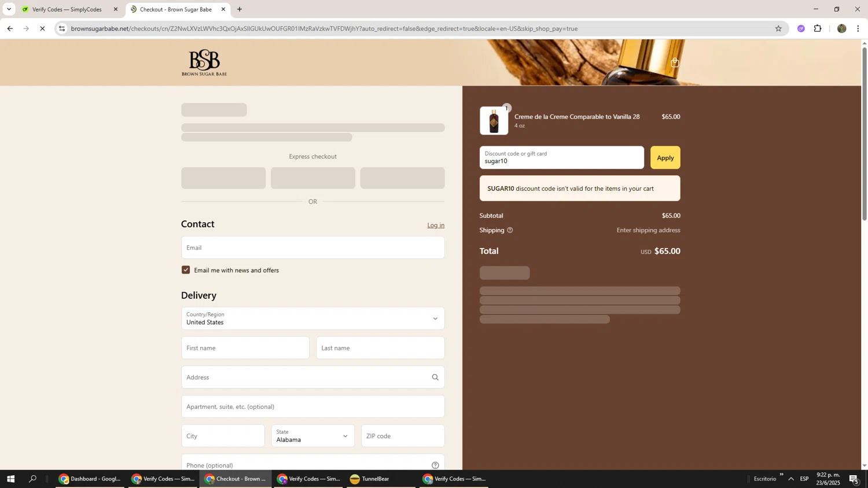Open the Chrome profile avatar

click(x=841, y=28)
